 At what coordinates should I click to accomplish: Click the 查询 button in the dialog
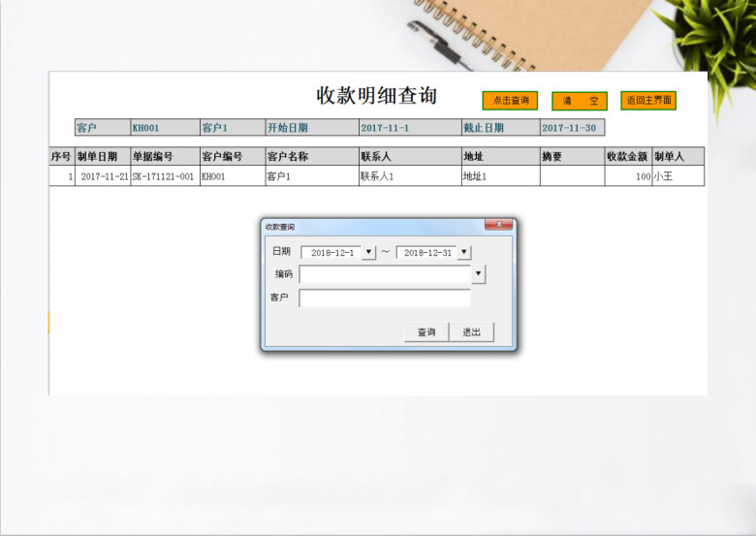(x=426, y=332)
